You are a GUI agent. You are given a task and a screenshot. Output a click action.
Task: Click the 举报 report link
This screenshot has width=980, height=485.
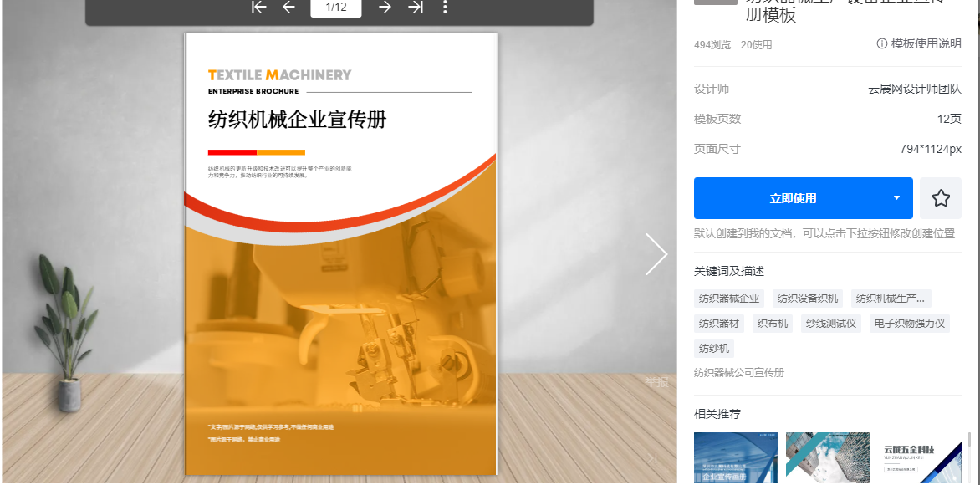click(x=657, y=382)
